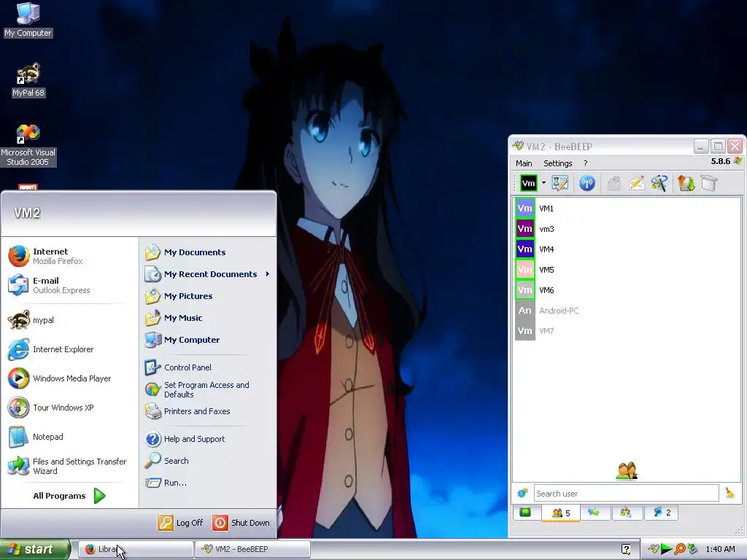Open My Computer desktop icon
This screenshot has height=560, width=747.
[28, 20]
